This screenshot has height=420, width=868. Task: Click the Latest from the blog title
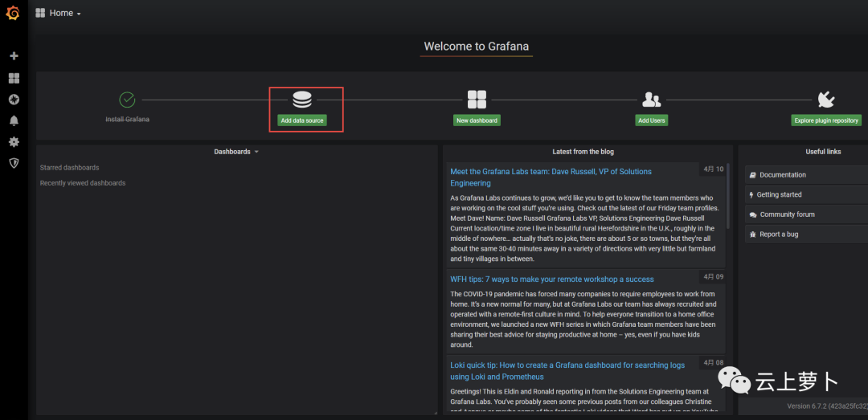tap(583, 152)
